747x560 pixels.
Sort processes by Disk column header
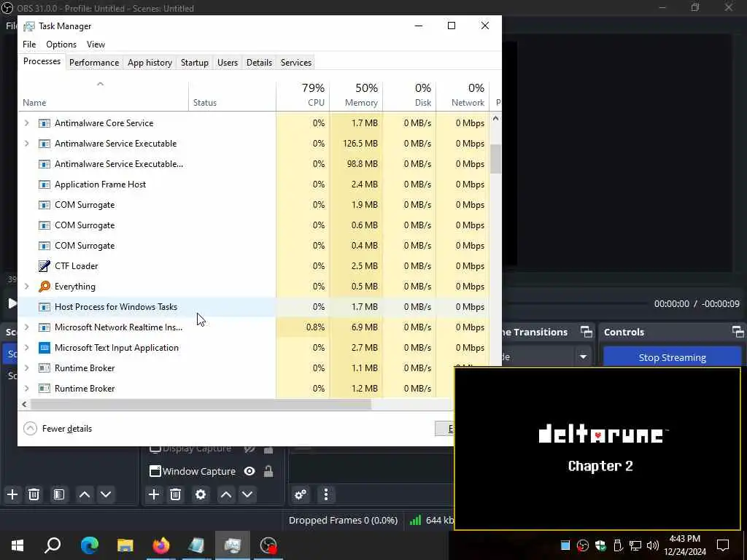click(410, 96)
